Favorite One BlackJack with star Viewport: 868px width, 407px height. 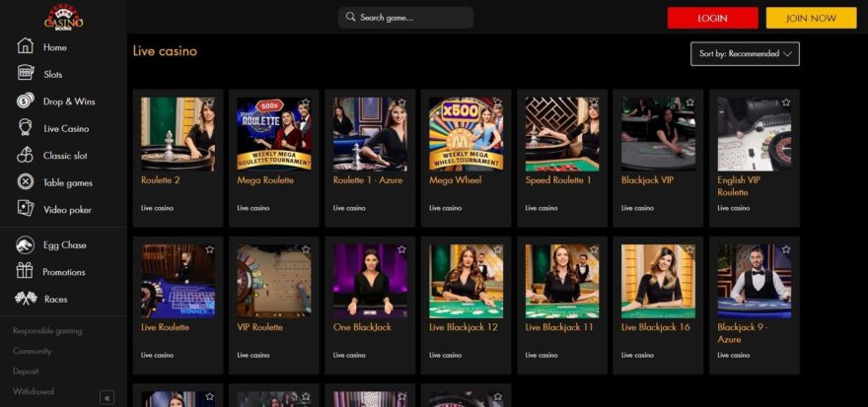[x=401, y=249]
